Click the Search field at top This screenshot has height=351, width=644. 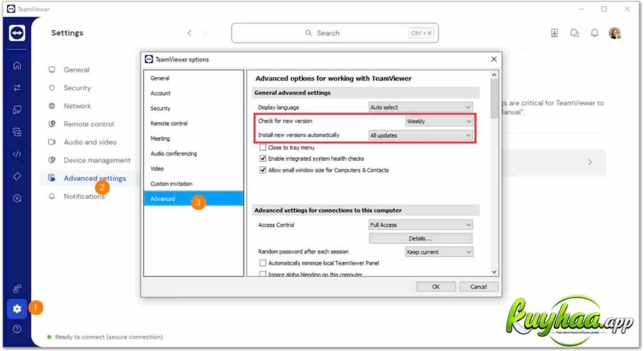335,33
